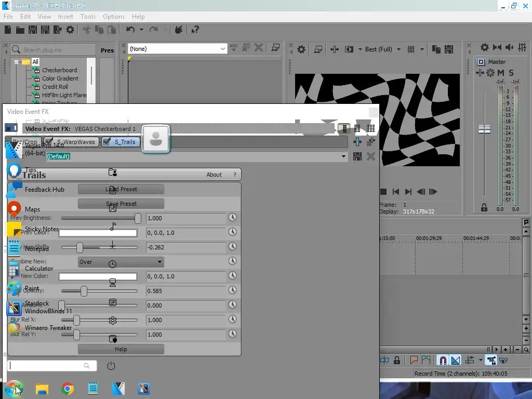Select the Color Gradient plug-in
Viewport: 532px width, 399px height.
[x=60, y=78]
